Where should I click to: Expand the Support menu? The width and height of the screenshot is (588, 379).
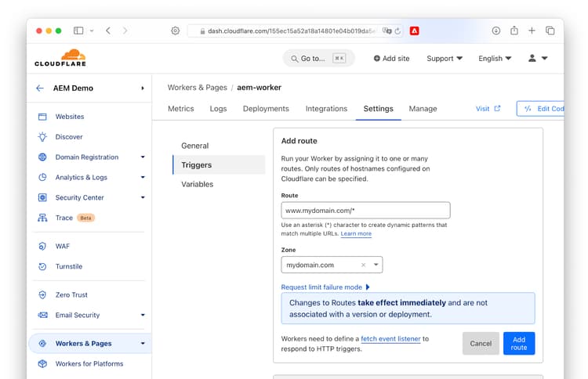pyautogui.click(x=445, y=58)
